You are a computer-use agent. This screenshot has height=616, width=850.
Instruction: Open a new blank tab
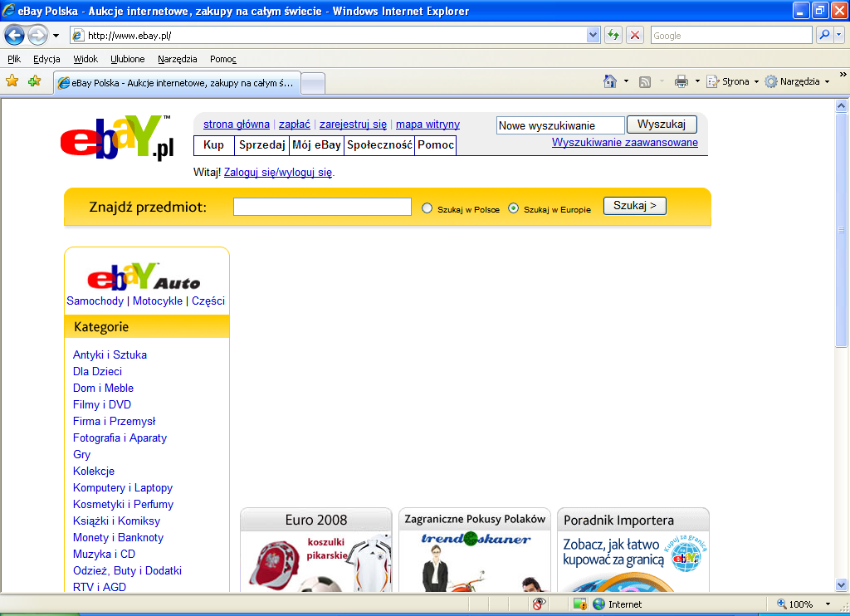click(313, 84)
